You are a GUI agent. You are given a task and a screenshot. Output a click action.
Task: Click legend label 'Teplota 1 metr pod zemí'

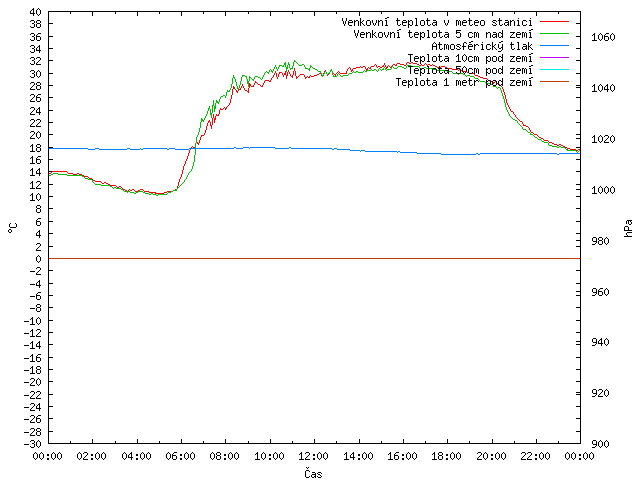(464, 82)
